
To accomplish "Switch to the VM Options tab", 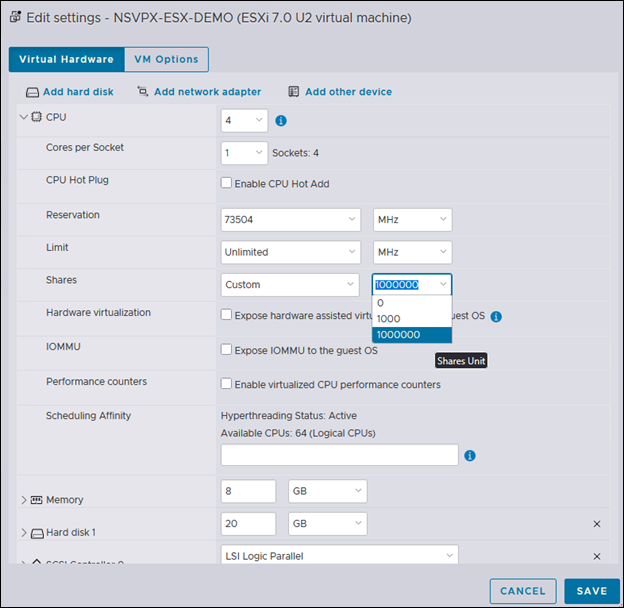I will (x=166, y=59).
